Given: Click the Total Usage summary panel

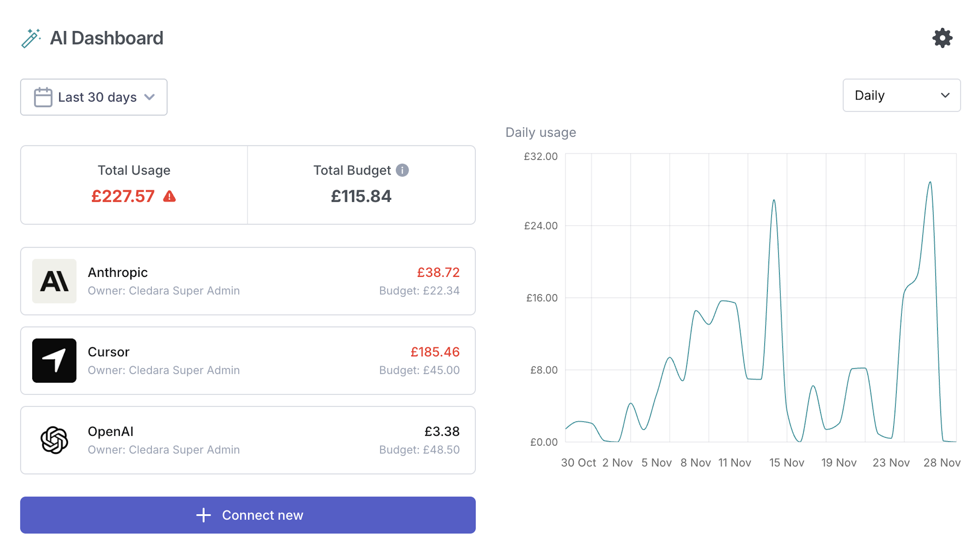Looking at the screenshot, I should tap(134, 185).
